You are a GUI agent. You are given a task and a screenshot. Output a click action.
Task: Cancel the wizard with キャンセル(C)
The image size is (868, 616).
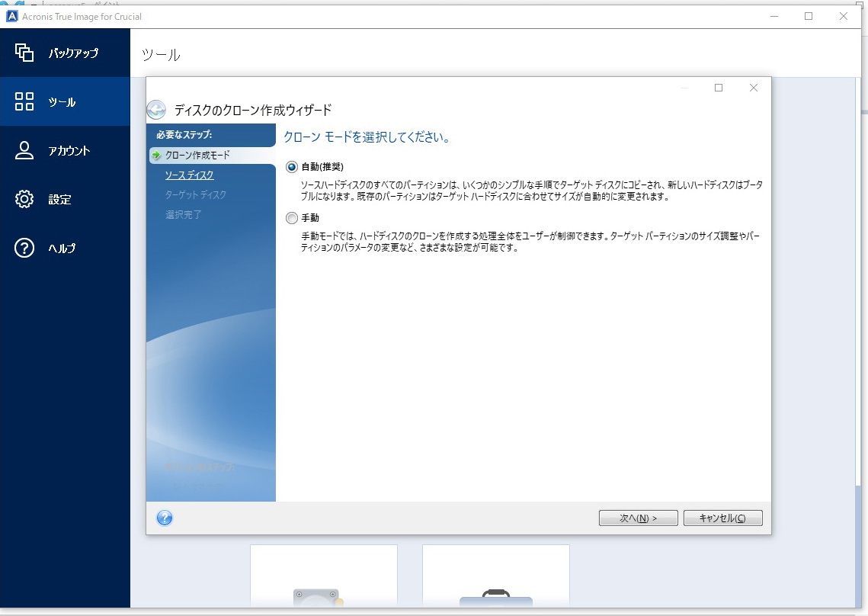pyautogui.click(x=723, y=518)
